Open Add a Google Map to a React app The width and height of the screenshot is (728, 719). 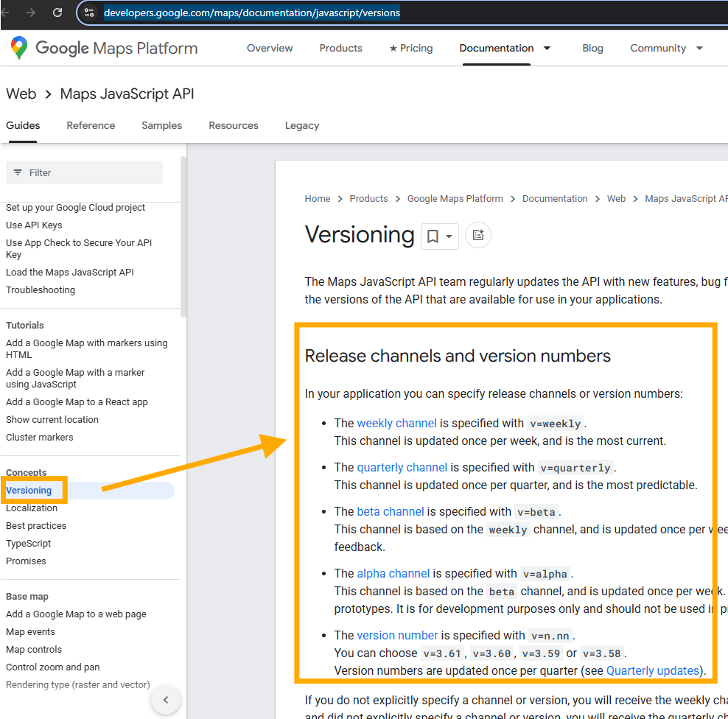pyautogui.click(x=77, y=402)
